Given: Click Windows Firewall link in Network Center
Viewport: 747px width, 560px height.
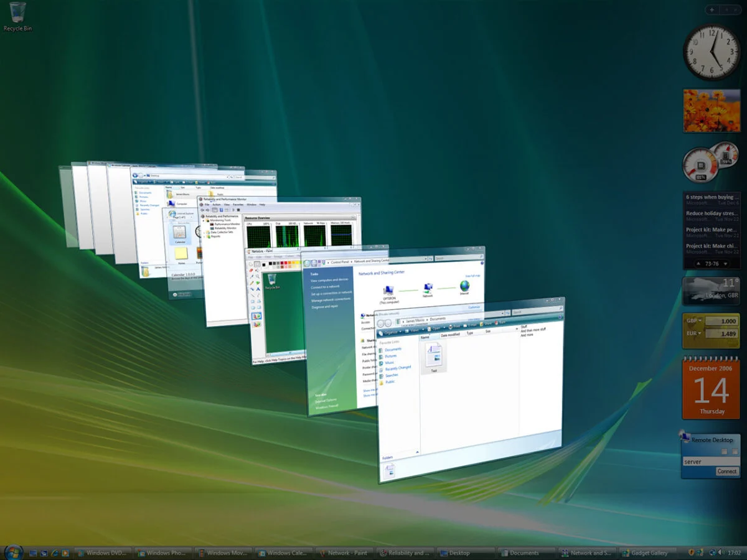Looking at the screenshot, I should tap(326, 406).
